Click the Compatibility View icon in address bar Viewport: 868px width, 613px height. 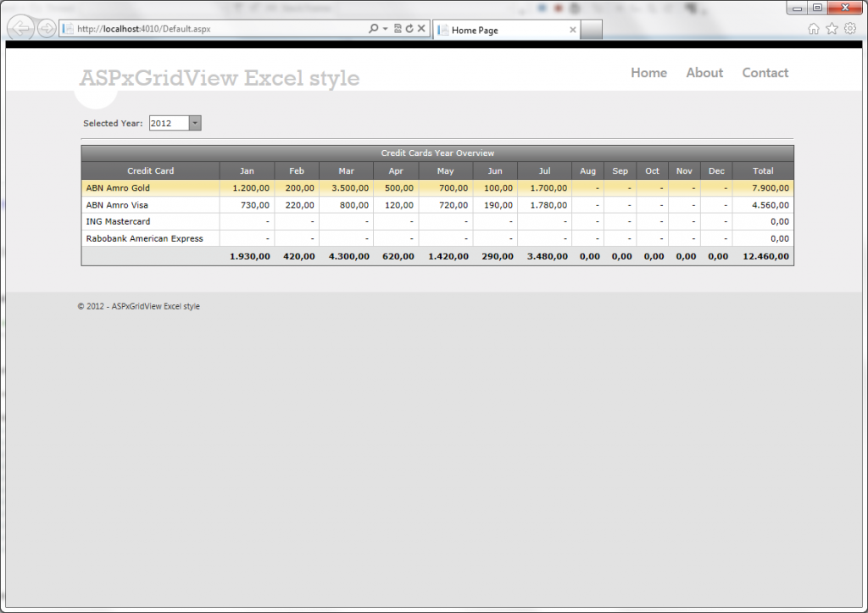pyautogui.click(x=398, y=29)
